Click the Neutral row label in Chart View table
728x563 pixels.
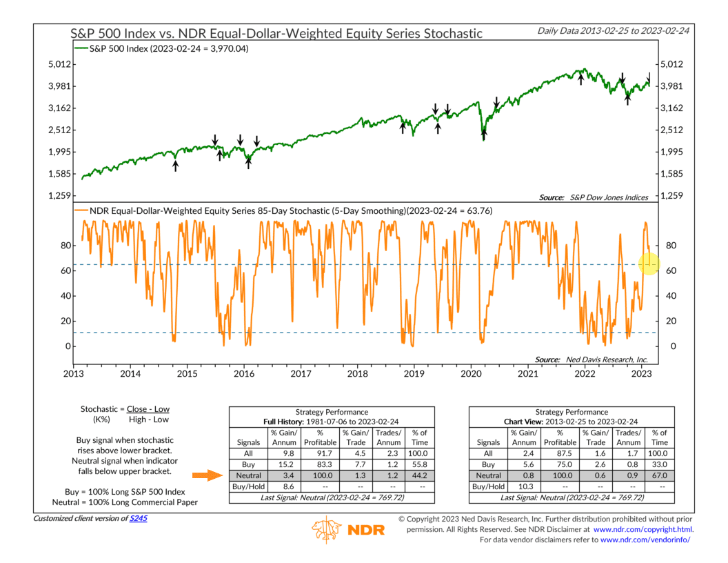[x=488, y=475]
